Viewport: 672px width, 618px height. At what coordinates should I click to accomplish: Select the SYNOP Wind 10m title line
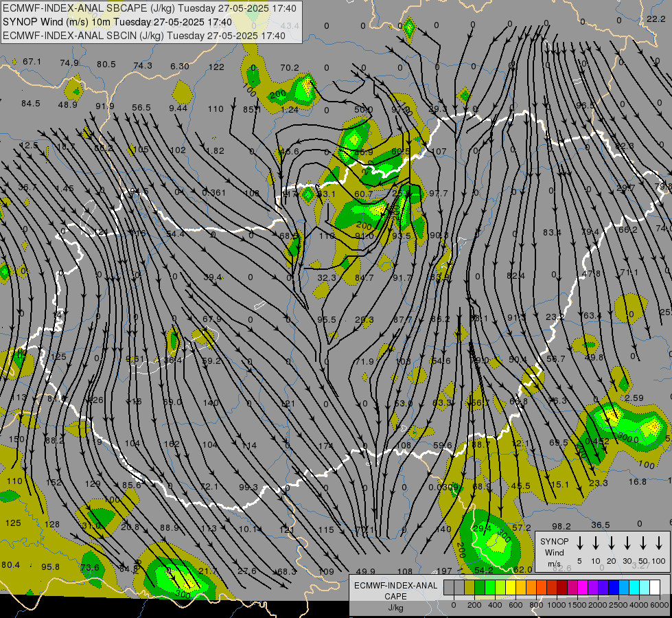[x=117, y=22]
